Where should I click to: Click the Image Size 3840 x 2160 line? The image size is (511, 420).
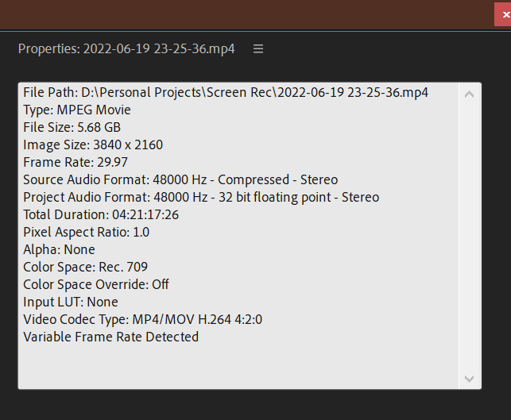click(93, 144)
